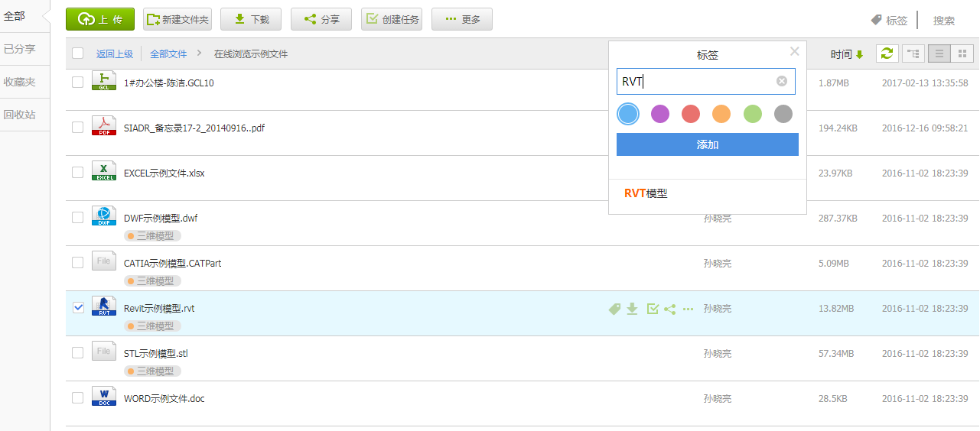Viewport: 980px width, 431px height.
Task: Tick the checkbox for EXCEL示例文件.xlsx
Action: coord(78,173)
